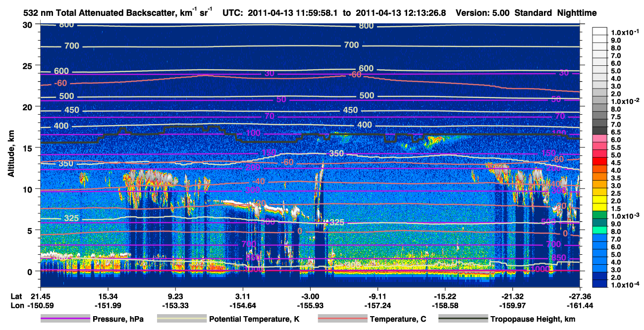Click the 'Temperature, C' legend label
The height and width of the screenshot is (330, 644).
pyautogui.click(x=397, y=319)
